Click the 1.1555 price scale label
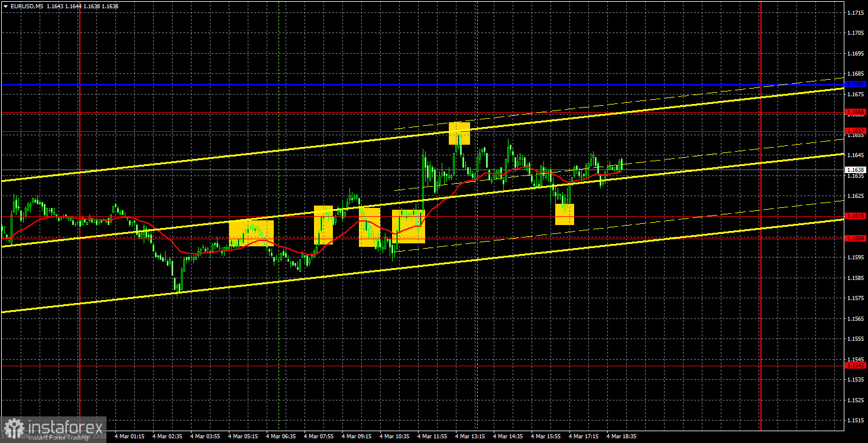This screenshot has height=443, width=868. coord(856,338)
